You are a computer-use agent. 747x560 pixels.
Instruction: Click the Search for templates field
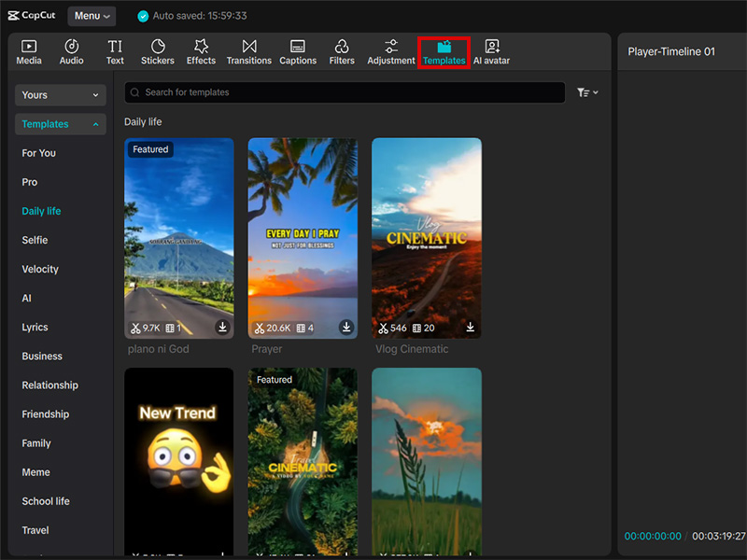click(345, 92)
